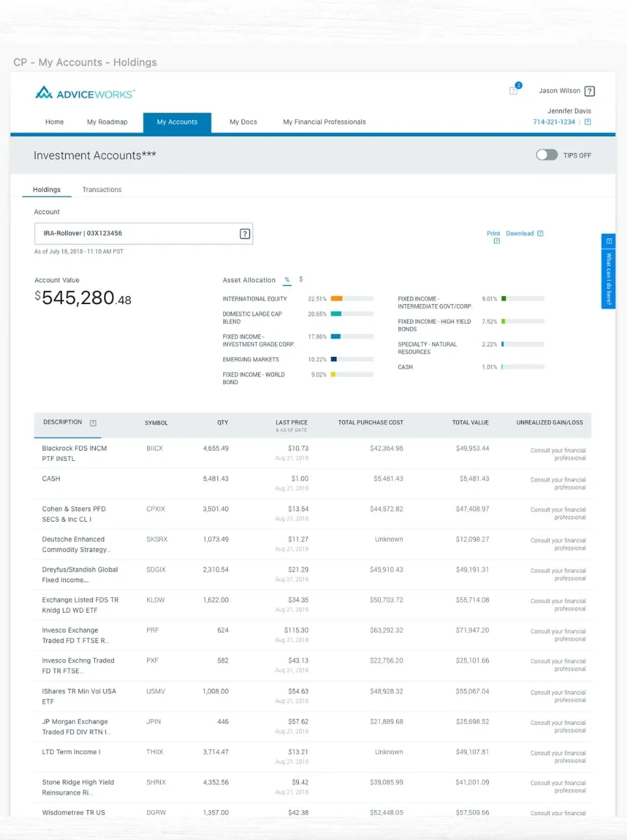Click the Fixed Income High Yield Bonds bar
Image resolution: width=627 pixels, height=840 pixels.
[523, 322]
